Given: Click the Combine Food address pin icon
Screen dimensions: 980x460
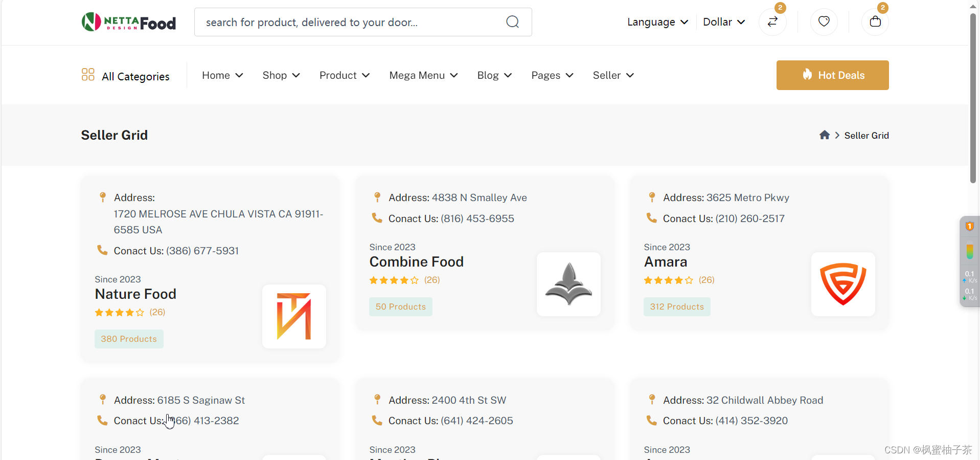Looking at the screenshot, I should pos(377,197).
